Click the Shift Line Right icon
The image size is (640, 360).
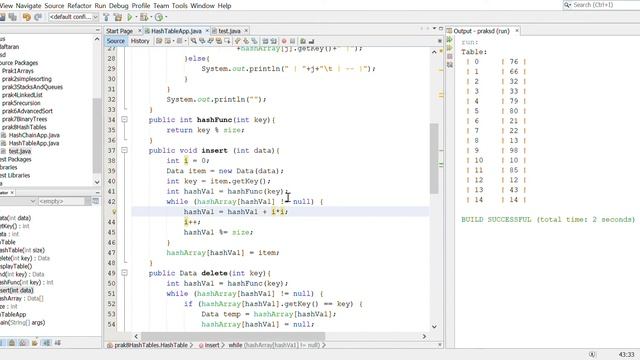(x=273, y=41)
